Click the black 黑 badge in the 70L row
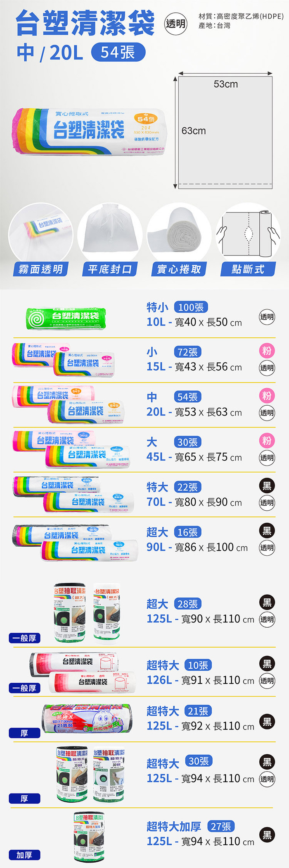The image size is (289, 868). pyautogui.click(x=267, y=485)
